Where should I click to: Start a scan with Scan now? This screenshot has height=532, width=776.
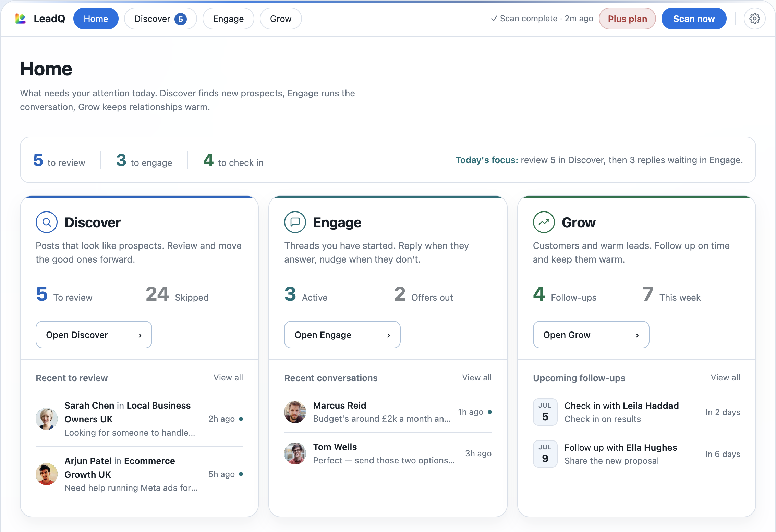pyautogui.click(x=694, y=19)
